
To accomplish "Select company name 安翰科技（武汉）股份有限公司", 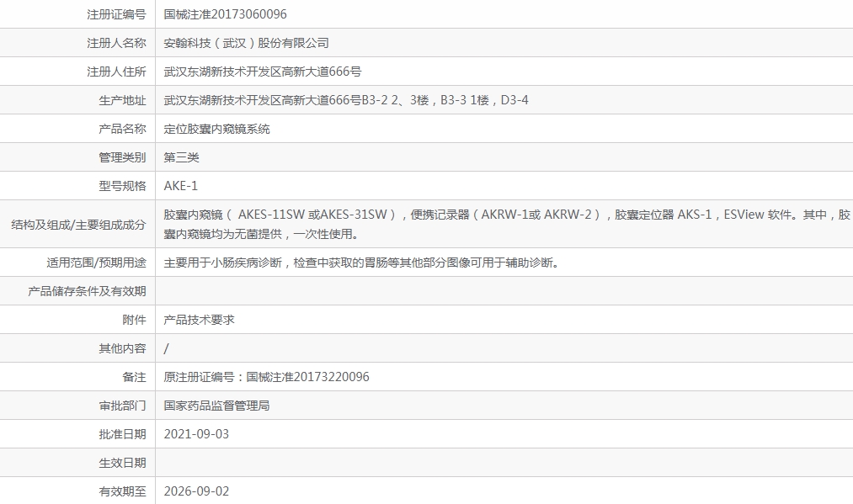I will click(x=247, y=43).
